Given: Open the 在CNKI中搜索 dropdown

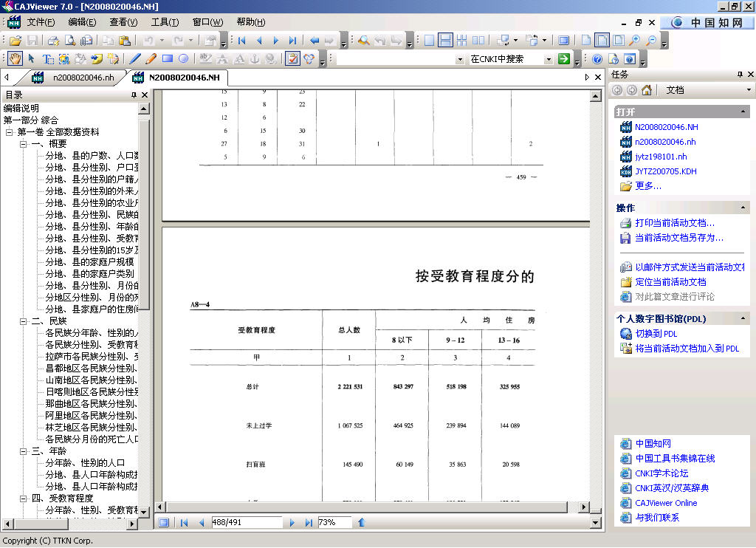Looking at the screenshot, I should [x=549, y=59].
